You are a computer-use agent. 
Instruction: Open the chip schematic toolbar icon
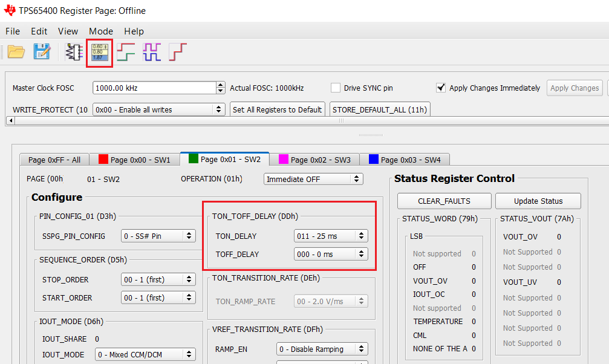click(74, 52)
